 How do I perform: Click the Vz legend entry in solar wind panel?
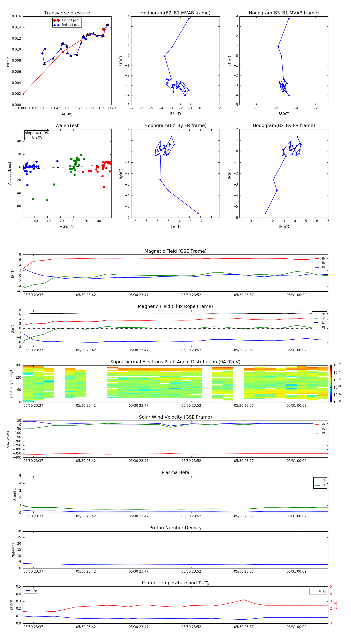click(x=320, y=433)
